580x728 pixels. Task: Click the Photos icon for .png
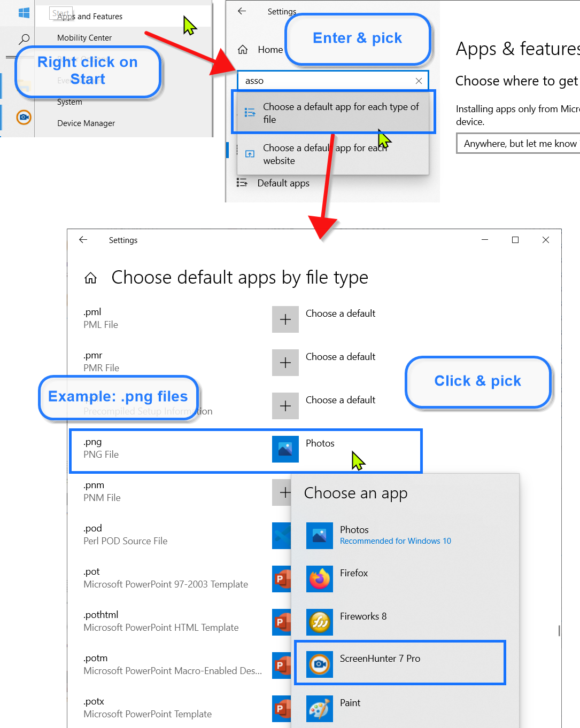point(285,449)
